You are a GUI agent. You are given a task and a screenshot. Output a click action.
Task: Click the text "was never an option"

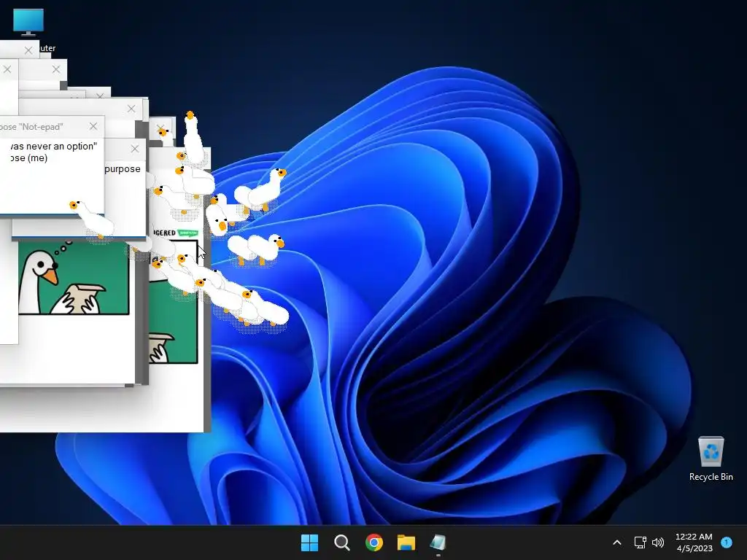[53, 146]
